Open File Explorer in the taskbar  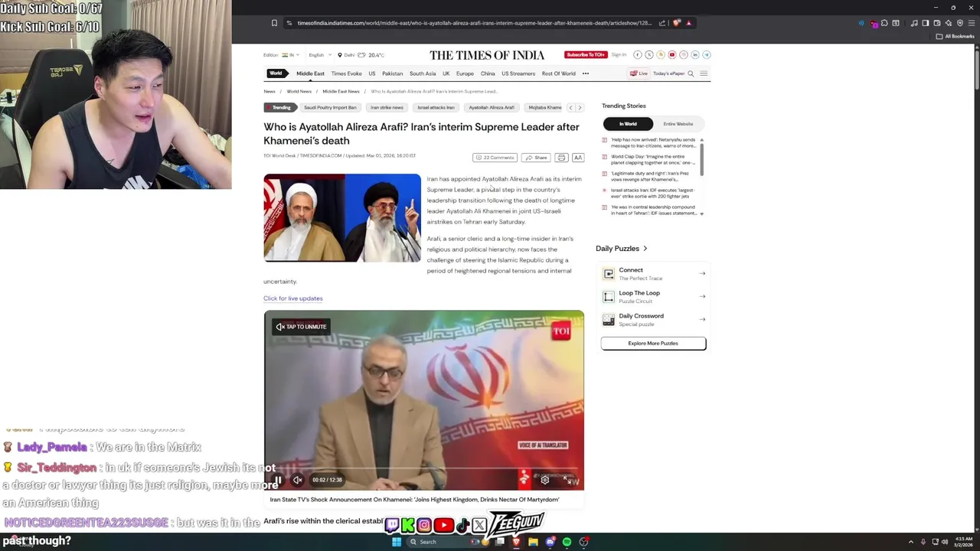click(x=533, y=542)
